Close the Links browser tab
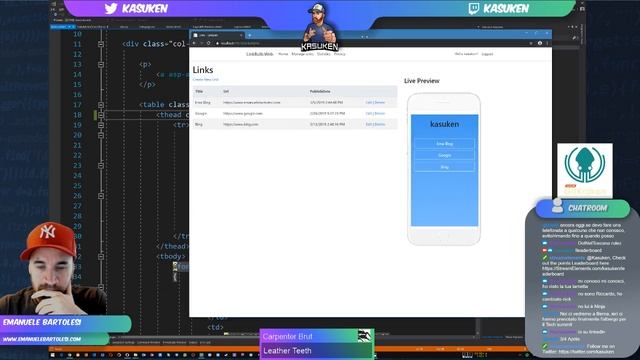640x360 pixels. tap(241, 36)
